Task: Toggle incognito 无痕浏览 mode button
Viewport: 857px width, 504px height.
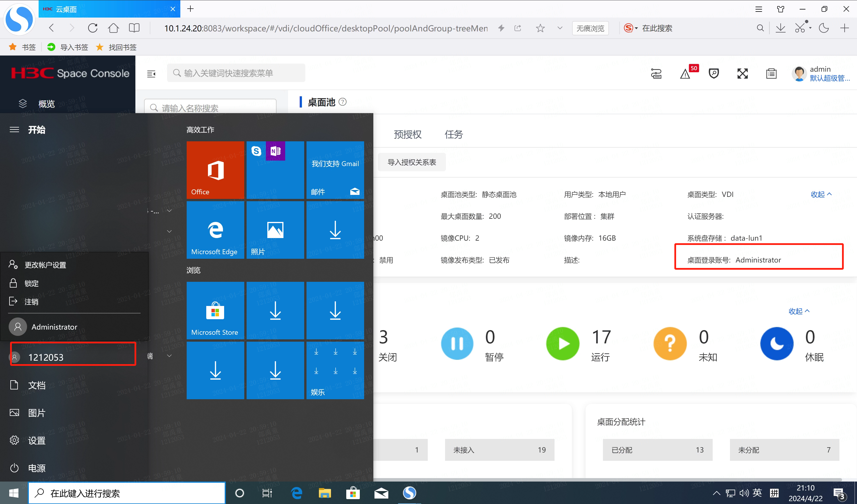Action: [590, 28]
